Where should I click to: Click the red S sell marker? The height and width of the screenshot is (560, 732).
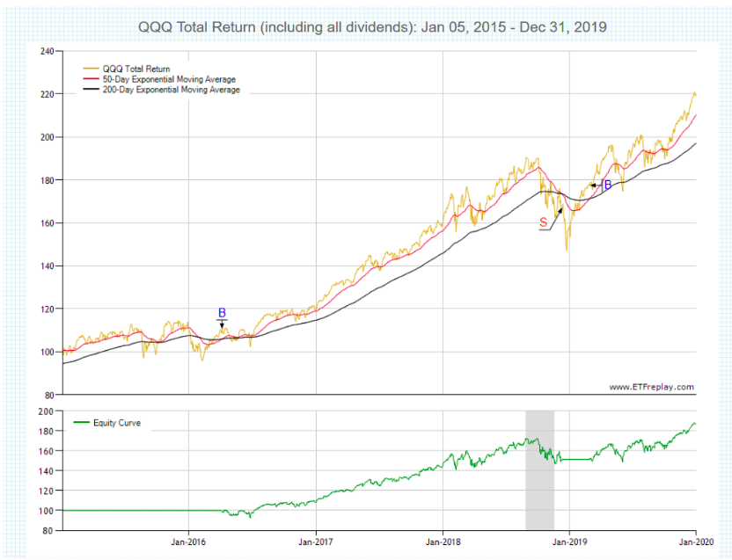pos(543,223)
